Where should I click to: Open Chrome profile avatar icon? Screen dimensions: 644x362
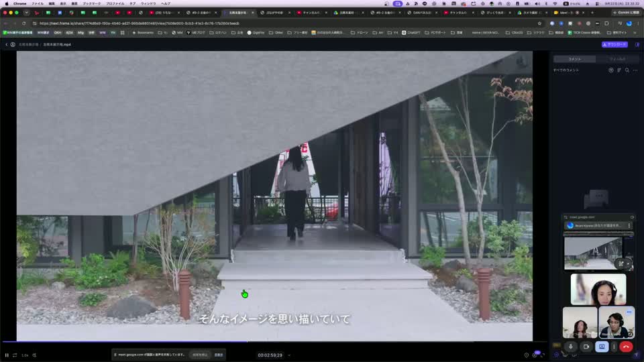629,23
